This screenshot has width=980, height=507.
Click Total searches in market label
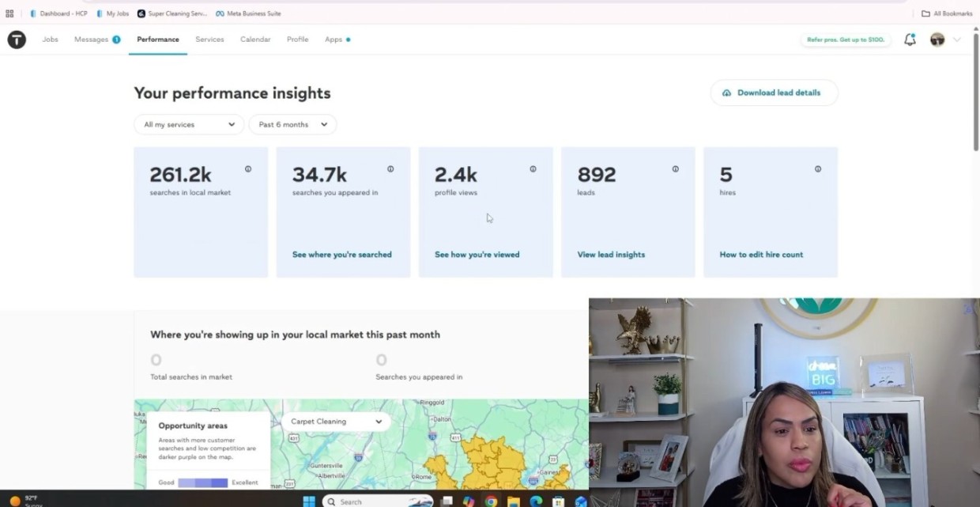191,377
